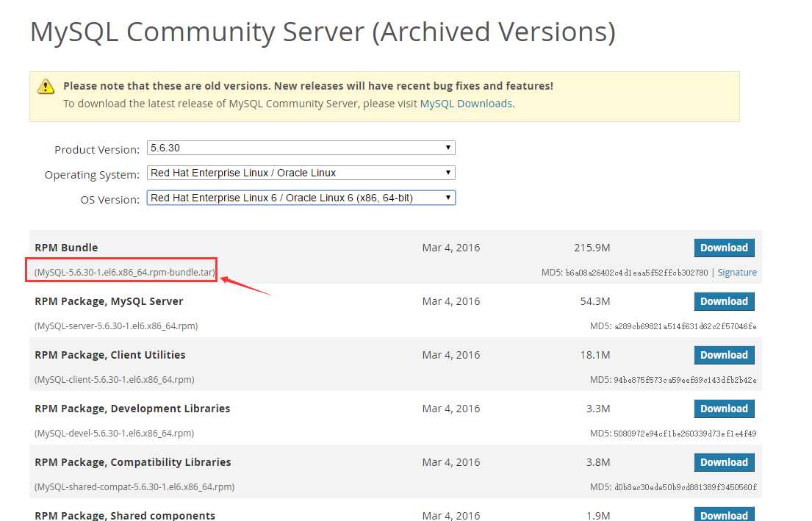Download the Development Libraries RPM package
The image size is (812, 521).
click(724, 409)
